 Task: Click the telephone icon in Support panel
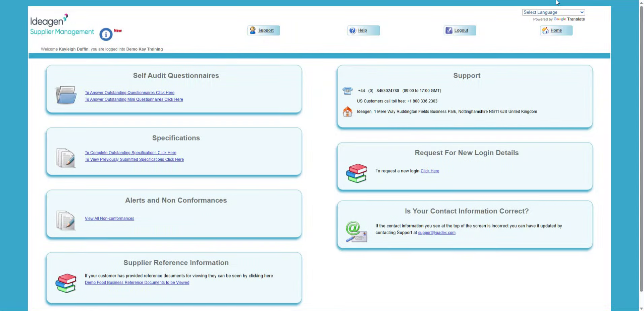point(347,91)
